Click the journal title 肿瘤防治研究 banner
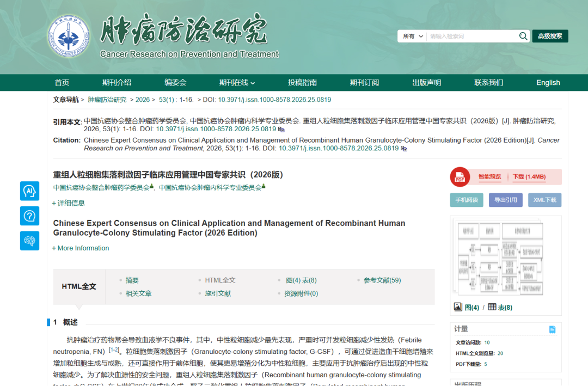This screenshot has height=386, width=588. (x=184, y=29)
